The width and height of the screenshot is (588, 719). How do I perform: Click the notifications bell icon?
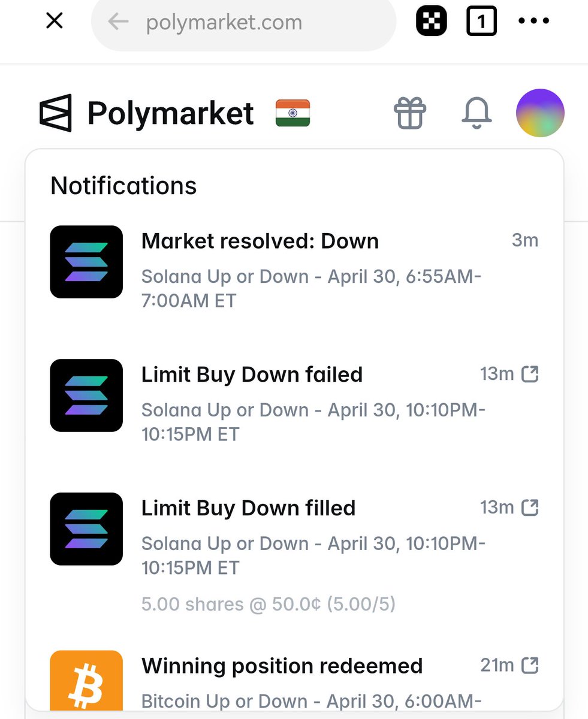[x=477, y=113]
